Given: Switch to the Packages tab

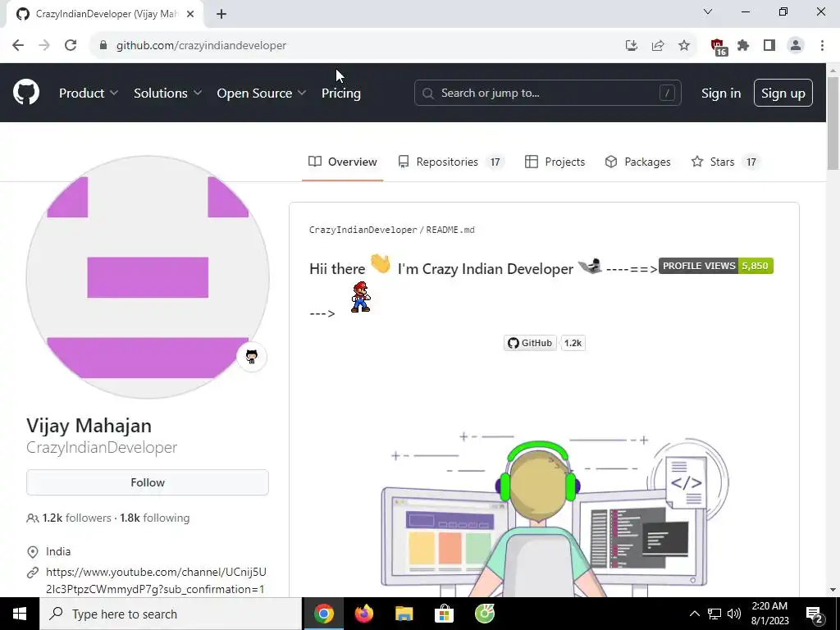Looking at the screenshot, I should click(x=637, y=162).
